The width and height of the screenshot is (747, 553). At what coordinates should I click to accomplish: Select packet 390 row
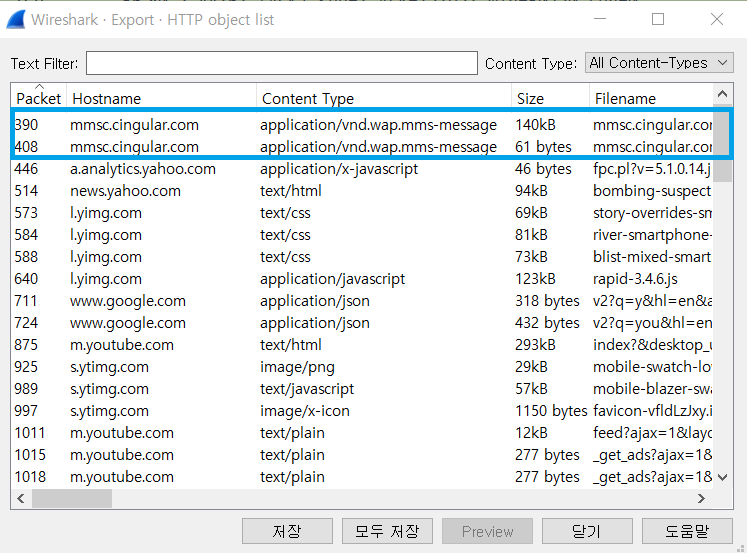(x=363, y=125)
